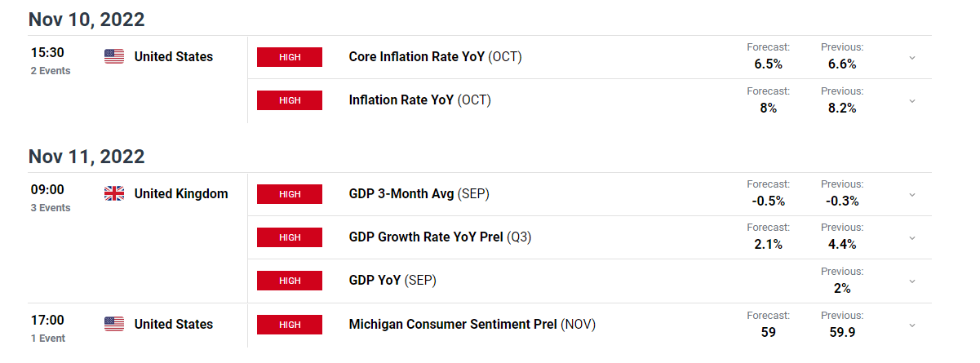The height and width of the screenshot is (363, 980).
Task: Click HIGH badge for GDP YoY
Action: pos(290,281)
